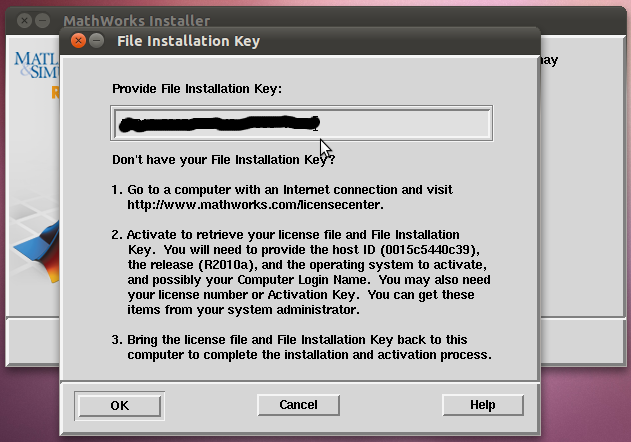Click the OK button
Screen dimensions: 631x442
tap(120, 406)
